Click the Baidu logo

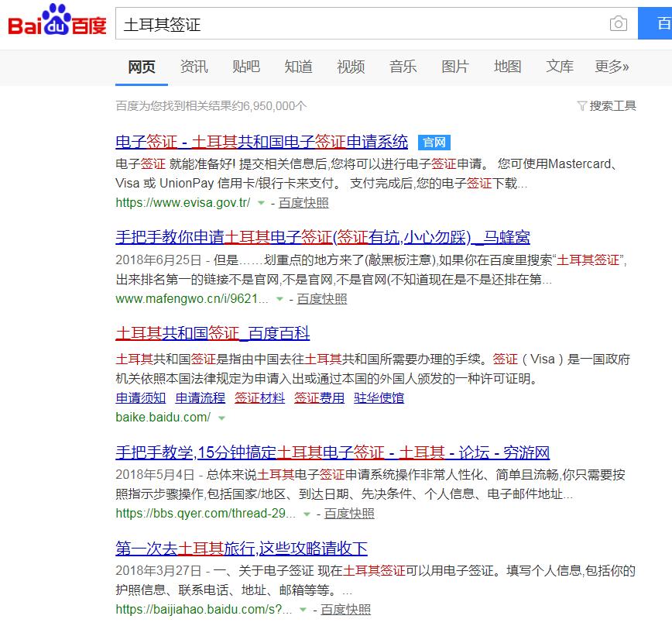[x=46, y=23]
